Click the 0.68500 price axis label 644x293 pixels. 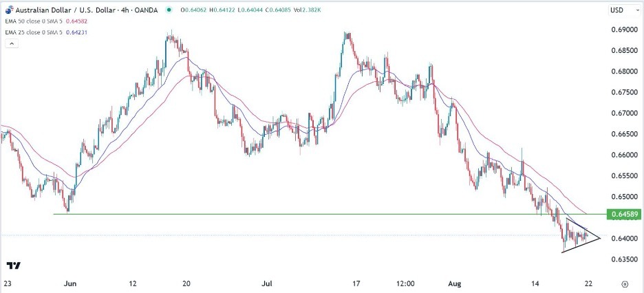point(624,51)
